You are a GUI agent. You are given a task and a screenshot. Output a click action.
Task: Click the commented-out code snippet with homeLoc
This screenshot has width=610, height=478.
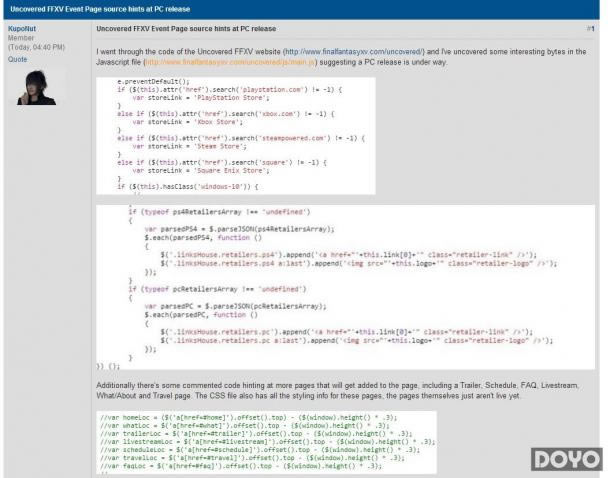coord(266,443)
